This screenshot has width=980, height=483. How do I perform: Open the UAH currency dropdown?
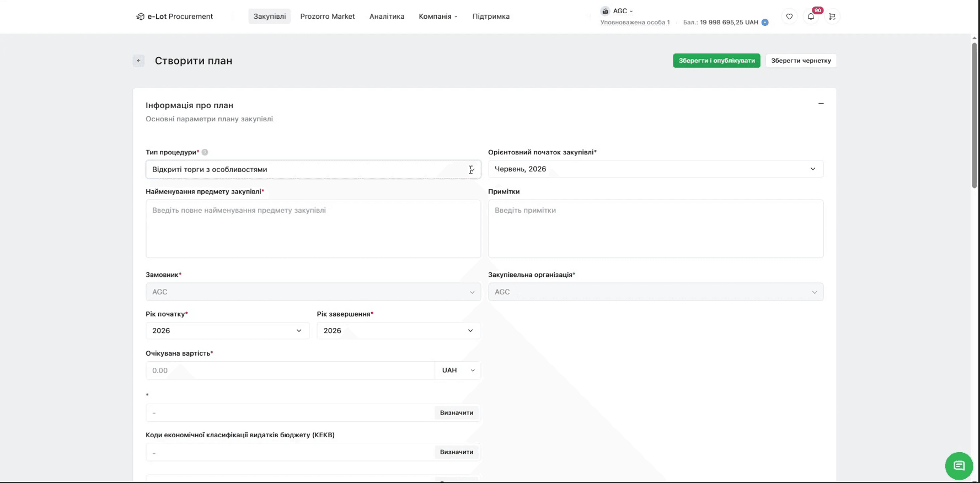458,371
